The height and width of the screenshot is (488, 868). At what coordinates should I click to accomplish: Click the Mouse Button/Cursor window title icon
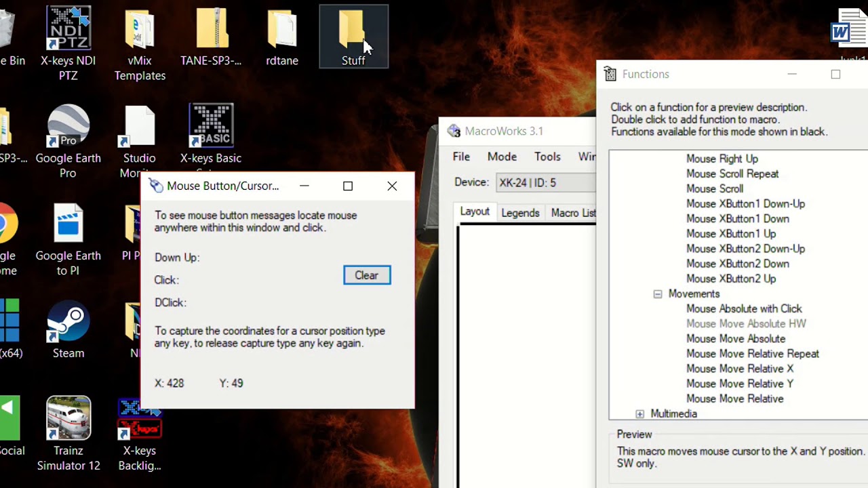pyautogui.click(x=156, y=186)
